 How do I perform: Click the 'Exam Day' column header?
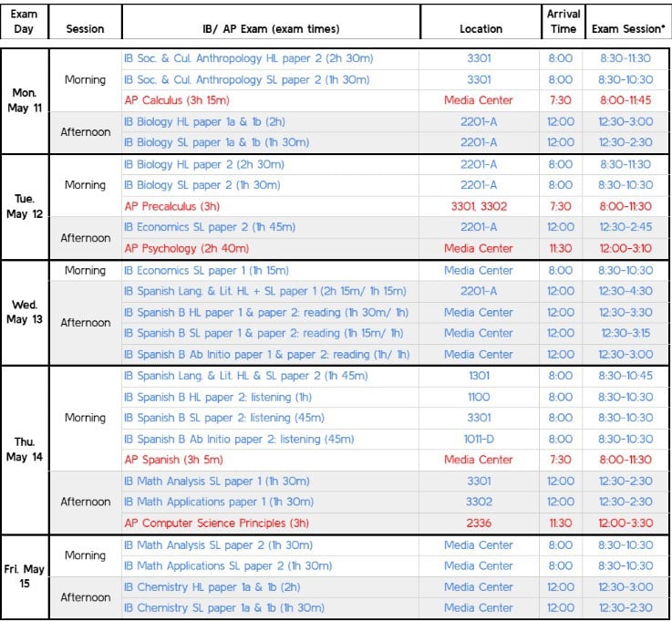click(x=25, y=22)
